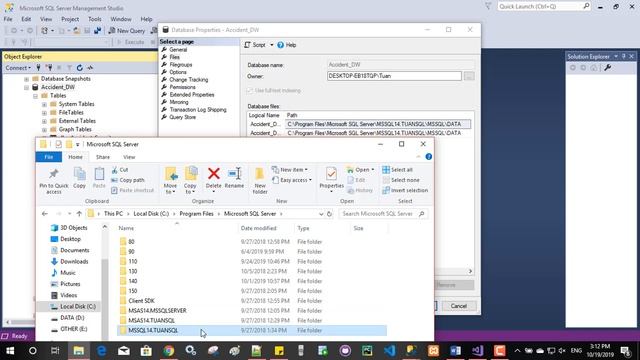Open the Project menu in SSMS

tap(70, 19)
